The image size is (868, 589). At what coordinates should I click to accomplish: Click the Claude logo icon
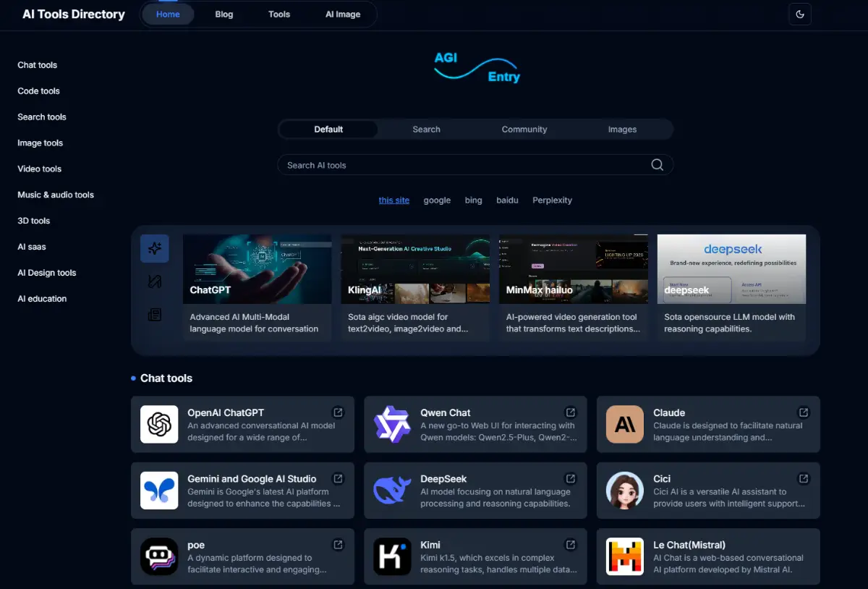click(x=624, y=424)
